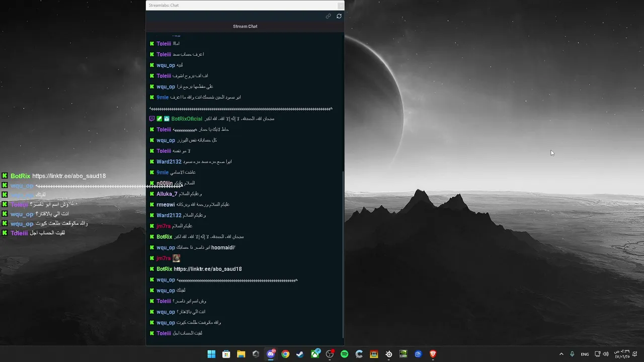This screenshot has height=362, width=644.
Task: Click the chain link icon in chat header
Action: (x=329, y=16)
